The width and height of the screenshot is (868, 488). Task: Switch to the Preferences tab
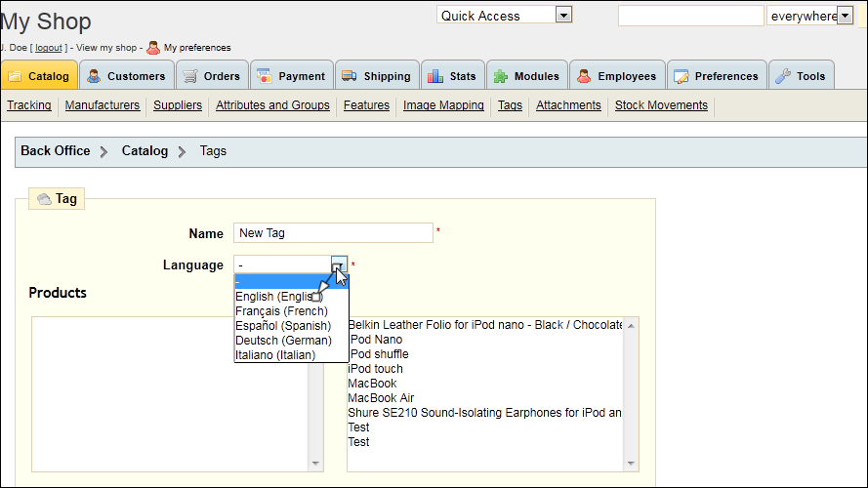716,76
